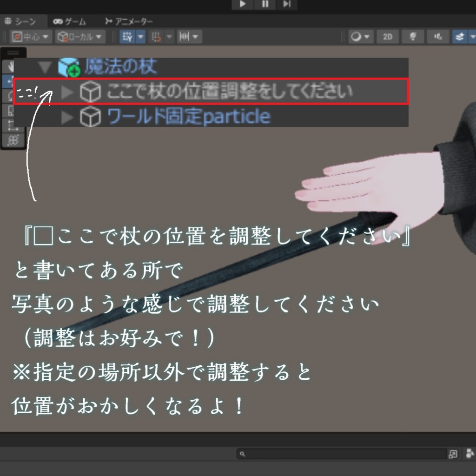The width and height of the screenshot is (476, 476).
Task: Select the ここで杖の位置調整をしてください row
Action: click(211, 92)
